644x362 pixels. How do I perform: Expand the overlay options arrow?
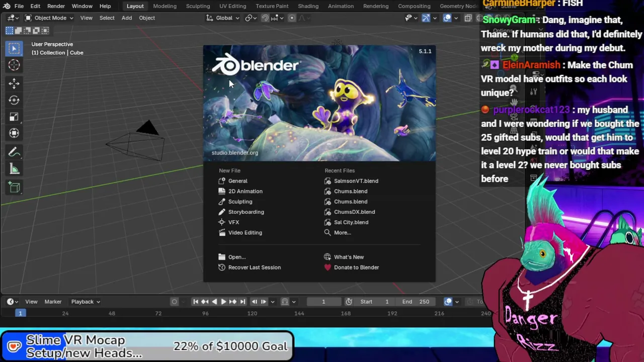455,18
